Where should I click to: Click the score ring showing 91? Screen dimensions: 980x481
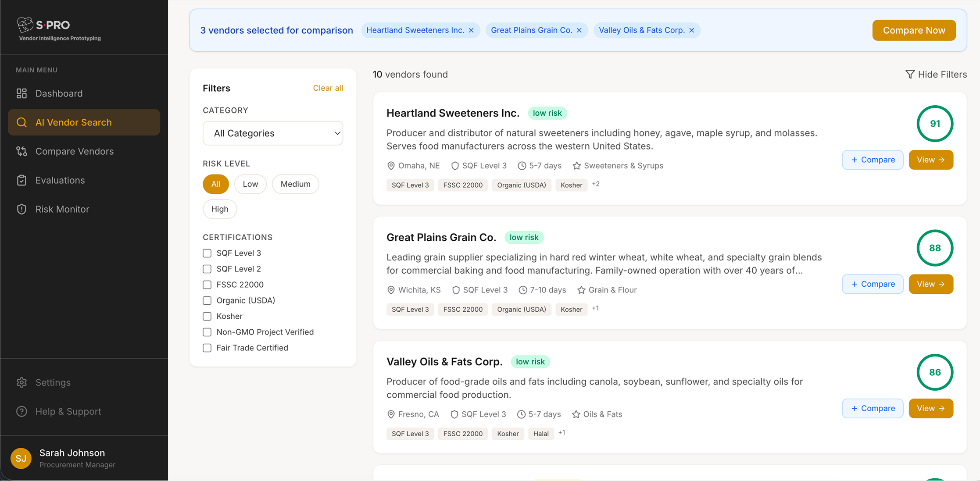coord(934,124)
